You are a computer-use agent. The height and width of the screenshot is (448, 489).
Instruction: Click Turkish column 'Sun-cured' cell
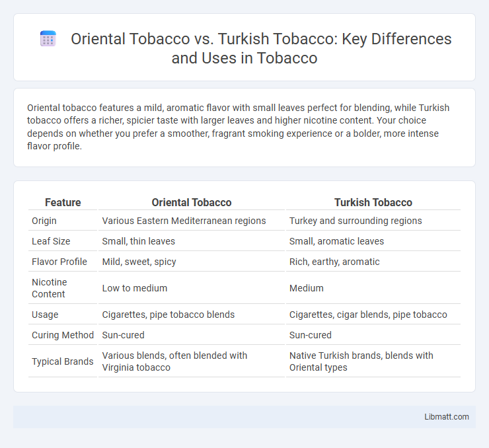[311, 335]
